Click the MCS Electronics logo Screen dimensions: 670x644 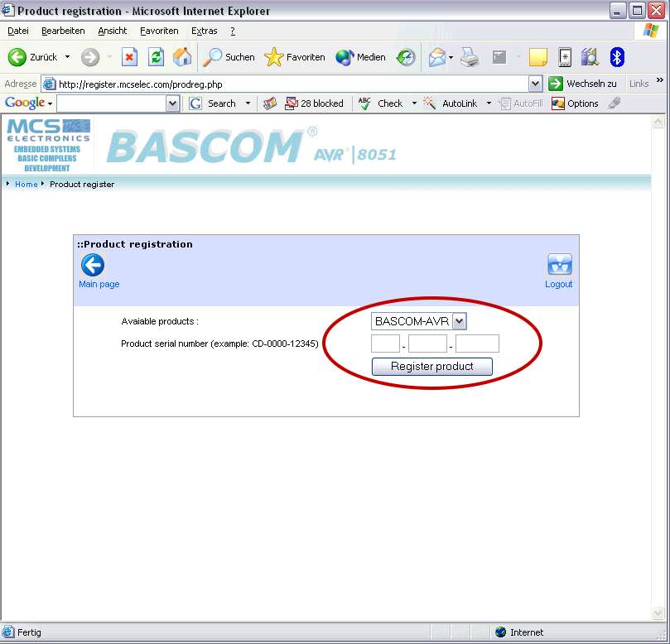48,145
